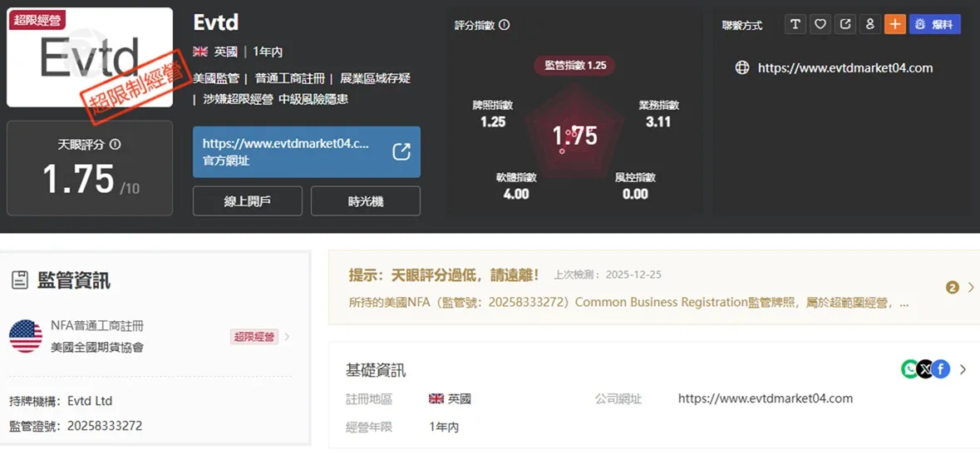Click the 超限經營 red tag on logo
The image size is (980, 455).
click(x=37, y=20)
